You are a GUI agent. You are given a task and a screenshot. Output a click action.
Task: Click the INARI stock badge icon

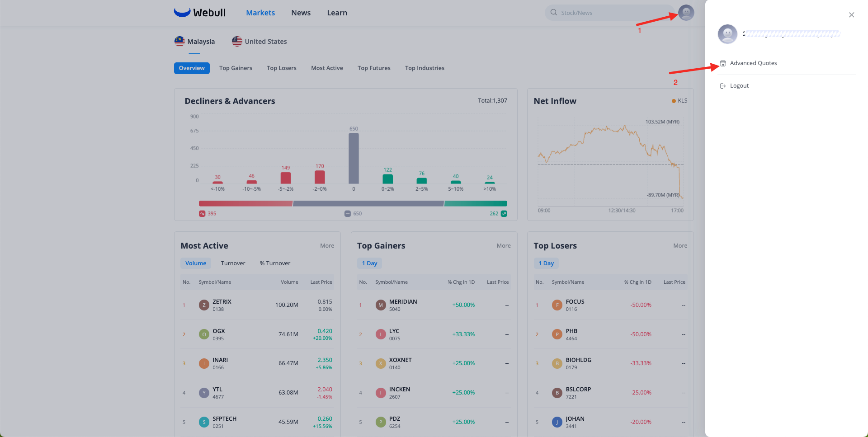pos(204,363)
